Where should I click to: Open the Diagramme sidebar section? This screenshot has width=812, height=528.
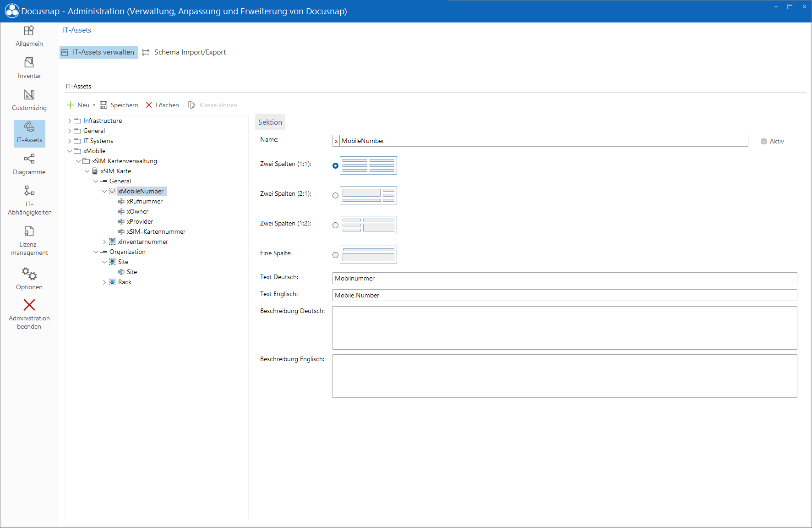pyautogui.click(x=29, y=165)
